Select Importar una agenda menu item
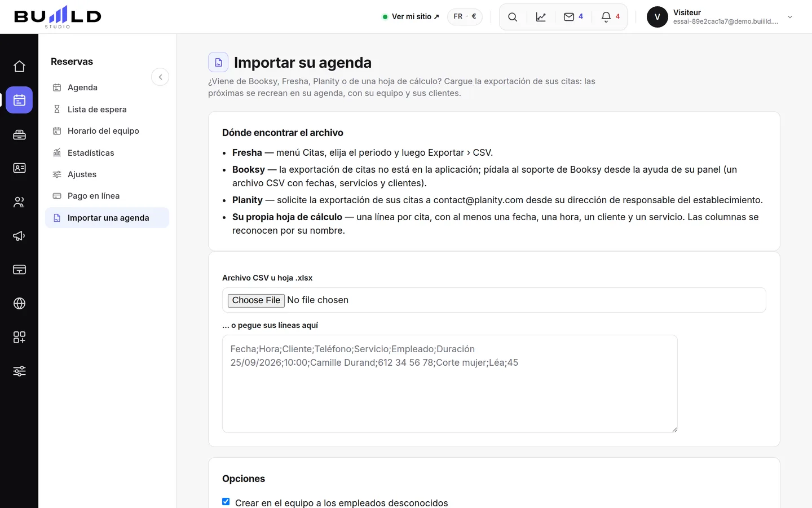Screen dimensions: 812x508 pos(107,218)
